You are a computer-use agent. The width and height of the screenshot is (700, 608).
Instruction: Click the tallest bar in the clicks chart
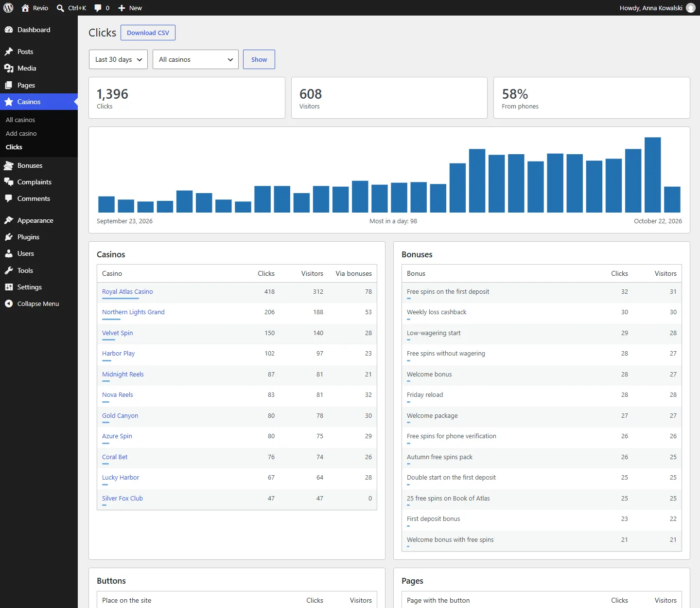[x=652, y=175]
